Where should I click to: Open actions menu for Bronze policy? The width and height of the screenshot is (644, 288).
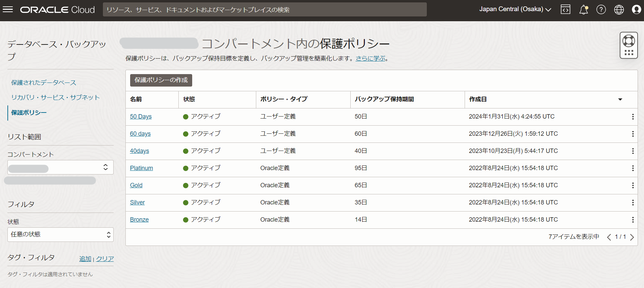[633, 220]
